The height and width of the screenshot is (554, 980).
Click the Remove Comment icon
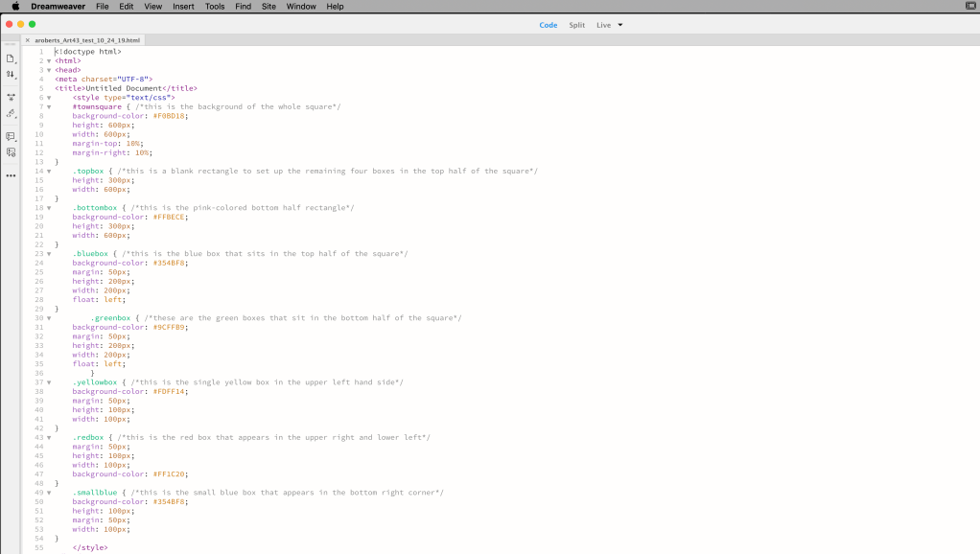tap(11, 152)
